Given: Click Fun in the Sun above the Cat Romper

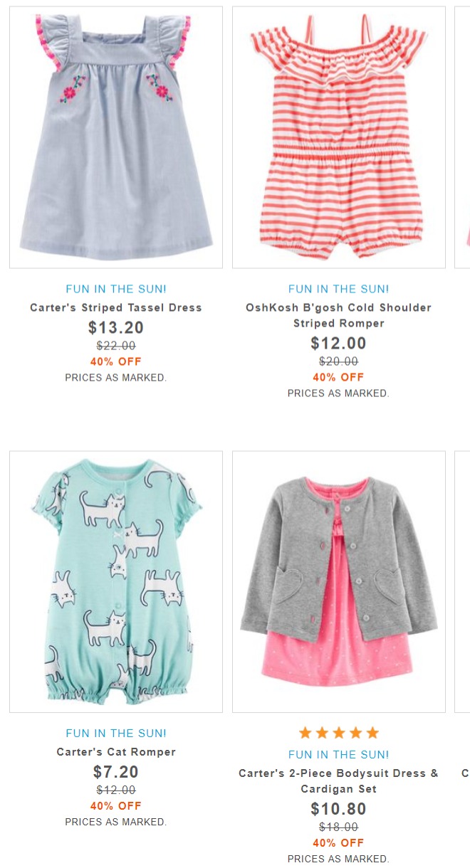Looking at the screenshot, I should (116, 734).
